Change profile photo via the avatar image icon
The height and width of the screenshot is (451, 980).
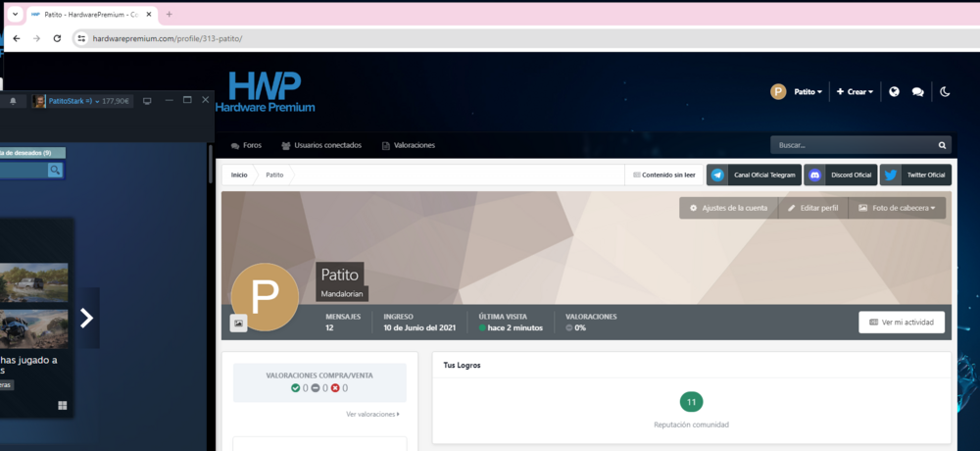pos(239,323)
